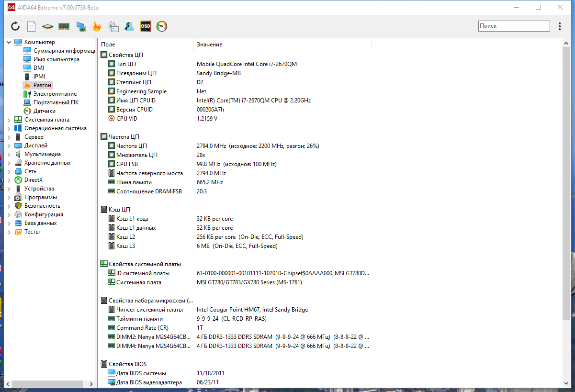The width and height of the screenshot is (575, 392).
Task: Select the Множитель ЦП row
Action: (x=235, y=155)
